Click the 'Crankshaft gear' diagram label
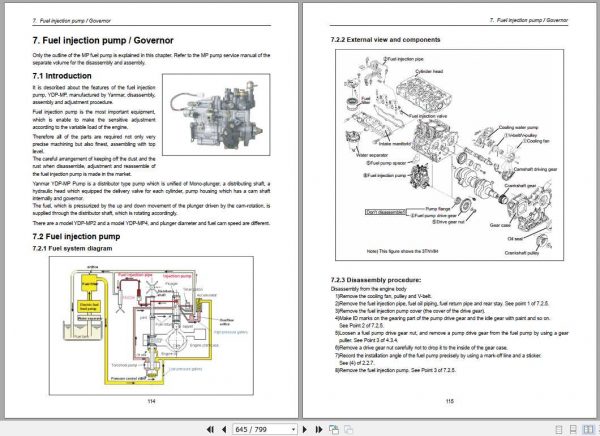 520,186
